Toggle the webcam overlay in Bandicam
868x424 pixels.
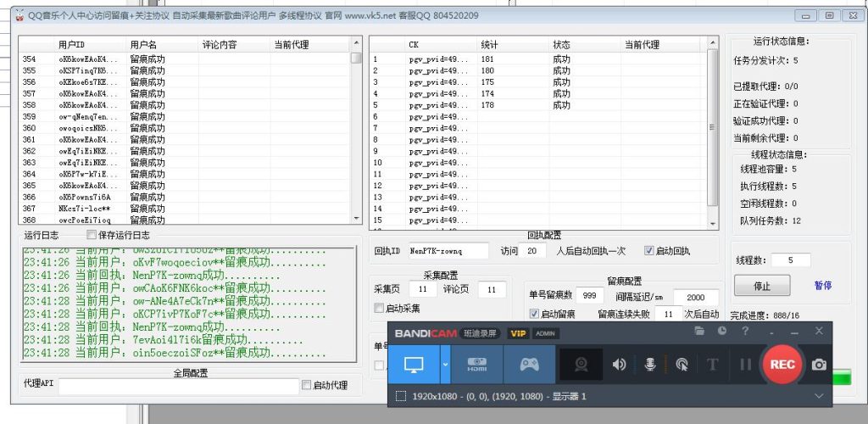tap(581, 365)
